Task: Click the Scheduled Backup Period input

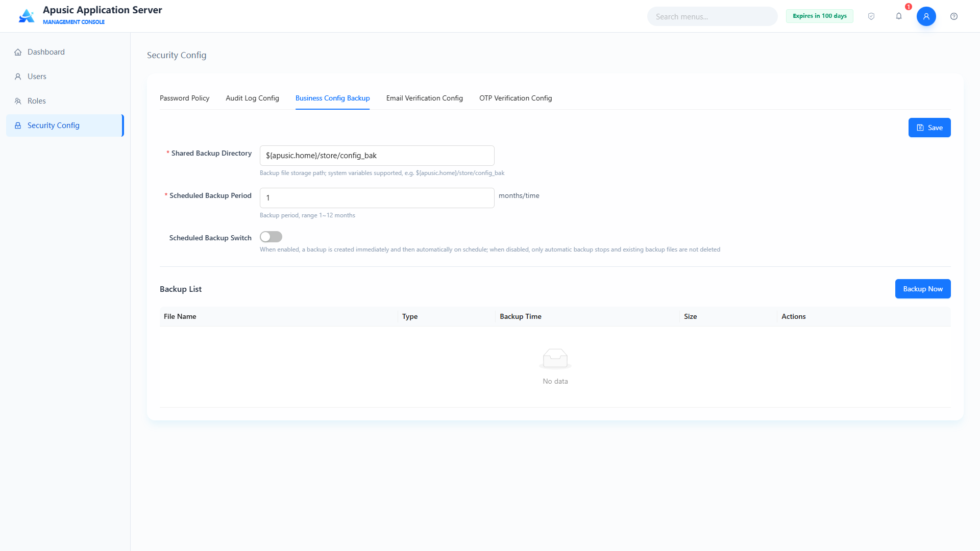Action: click(x=377, y=198)
